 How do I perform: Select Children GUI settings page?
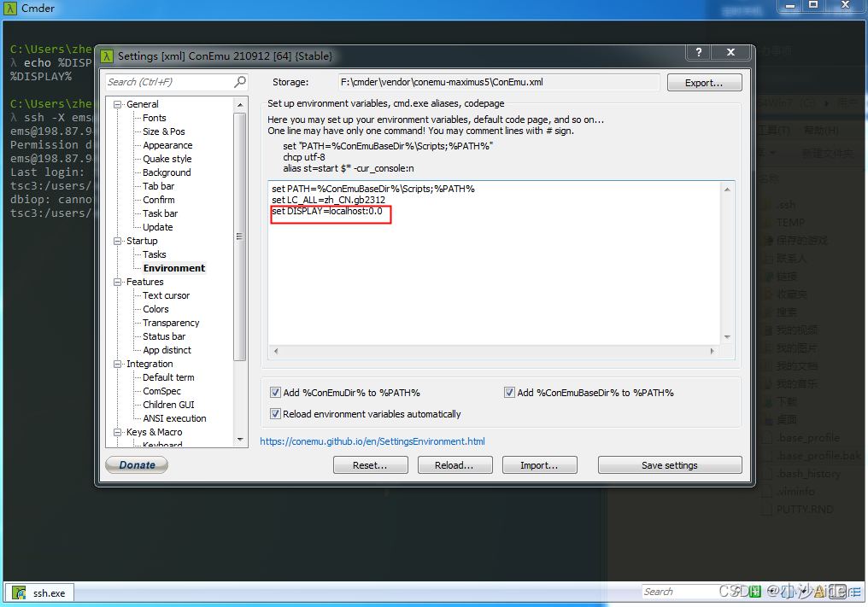pos(168,405)
